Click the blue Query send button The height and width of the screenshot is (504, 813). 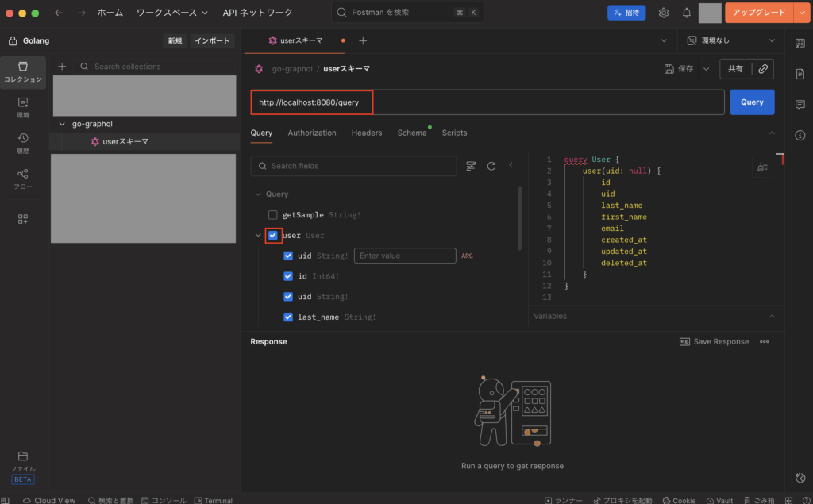tap(751, 102)
